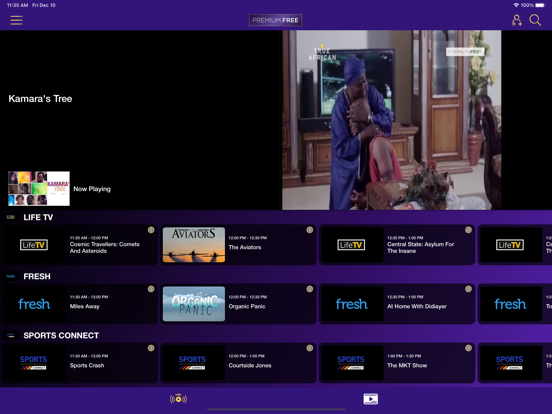Select 'Courtside Jones' program title
This screenshot has height=414, width=552.
[x=250, y=366]
